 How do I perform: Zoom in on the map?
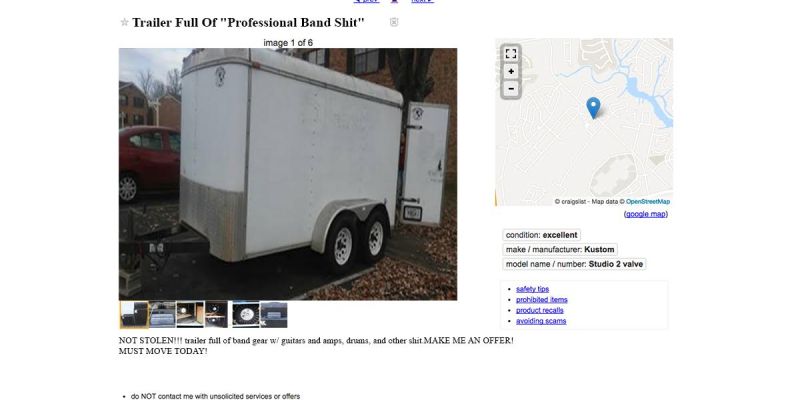click(x=511, y=71)
